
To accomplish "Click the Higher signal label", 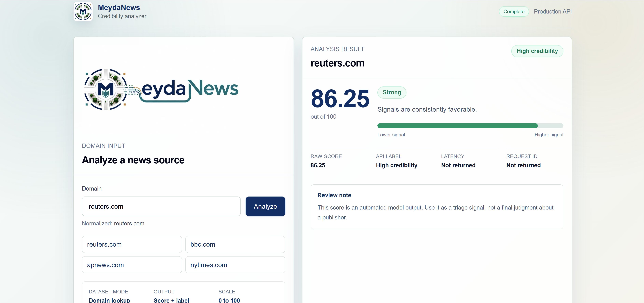I will [x=549, y=135].
